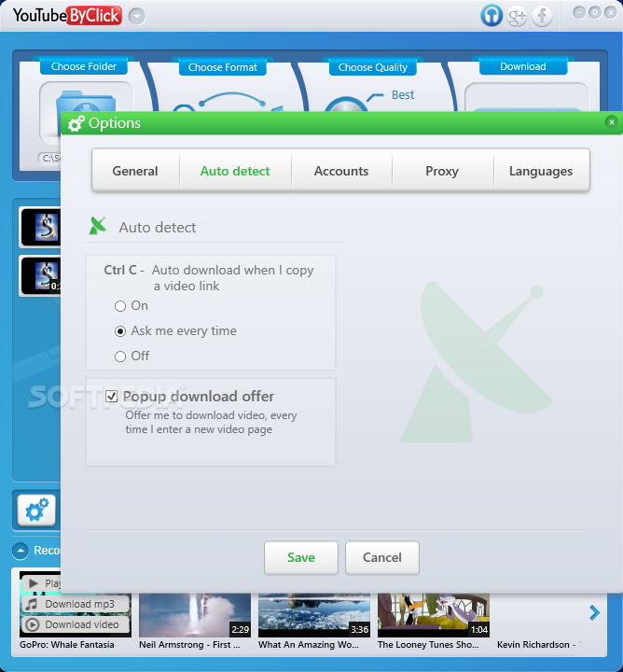The width and height of the screenshot is (623, 672).
Task: Open the Accounts tab
Action: tap(341, 171)
